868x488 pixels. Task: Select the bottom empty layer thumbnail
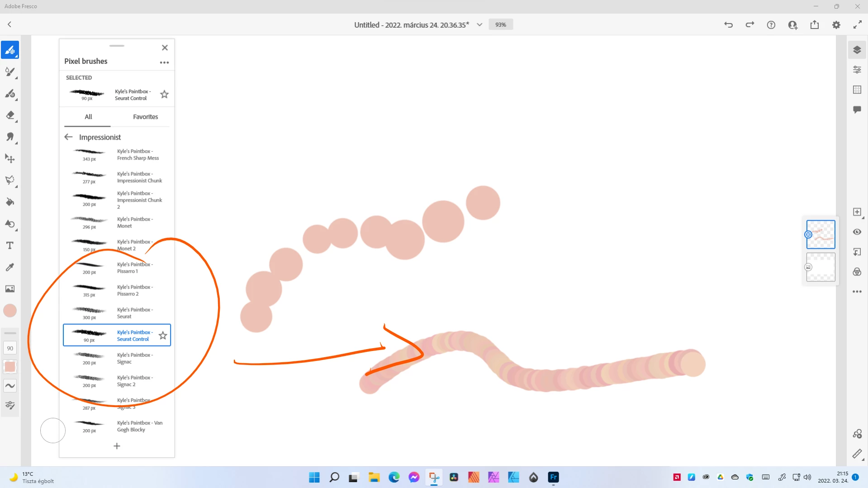click(x=821, y=267)
